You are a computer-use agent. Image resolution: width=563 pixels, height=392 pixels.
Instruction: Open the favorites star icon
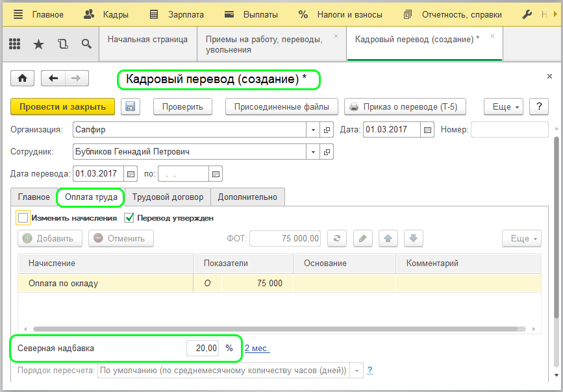point(38,44)
